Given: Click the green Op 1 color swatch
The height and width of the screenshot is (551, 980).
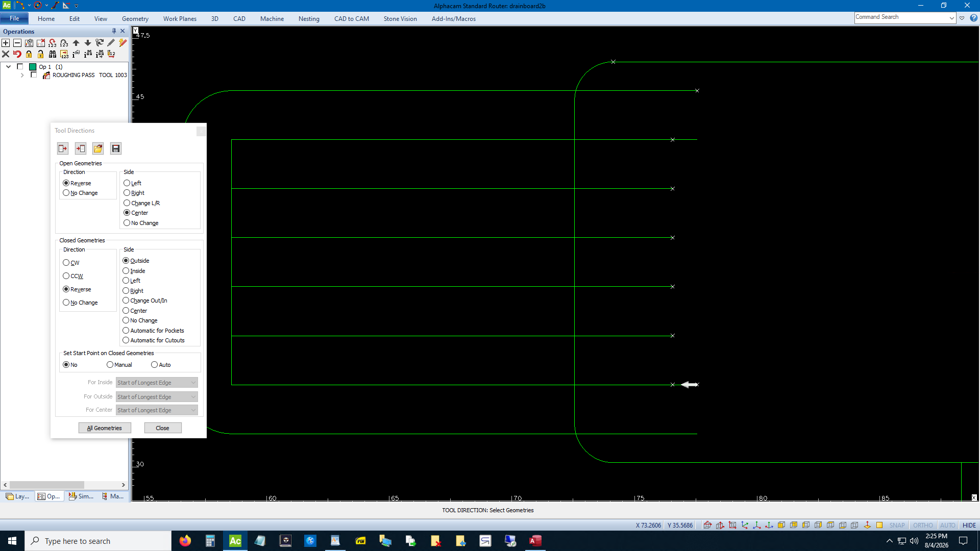Looking at the screenshot, I should [33, 67].
